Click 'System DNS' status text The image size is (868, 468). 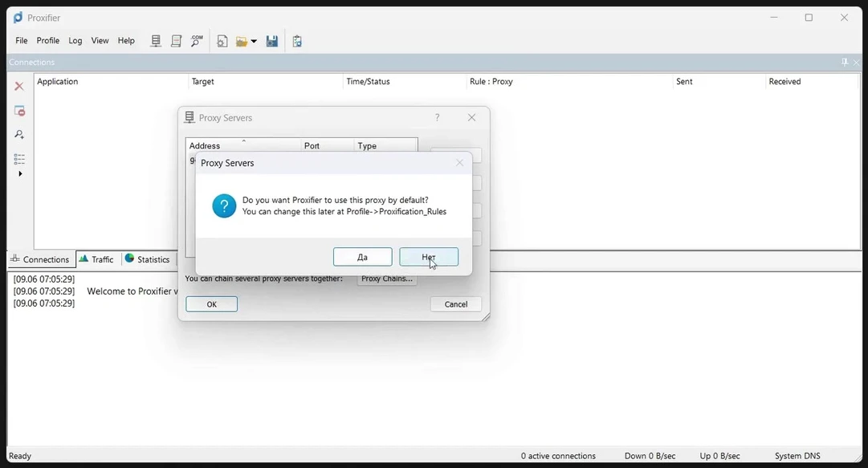[x=797, y=456]
